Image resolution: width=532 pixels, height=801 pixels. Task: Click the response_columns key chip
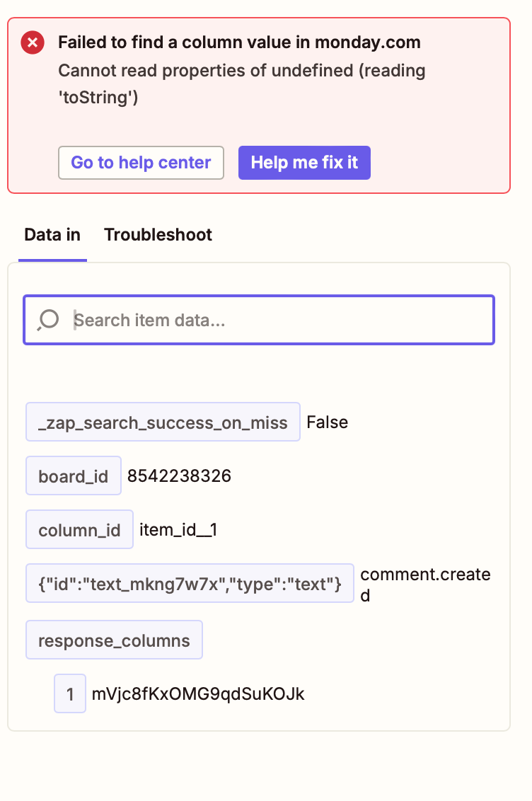(115, 640)
